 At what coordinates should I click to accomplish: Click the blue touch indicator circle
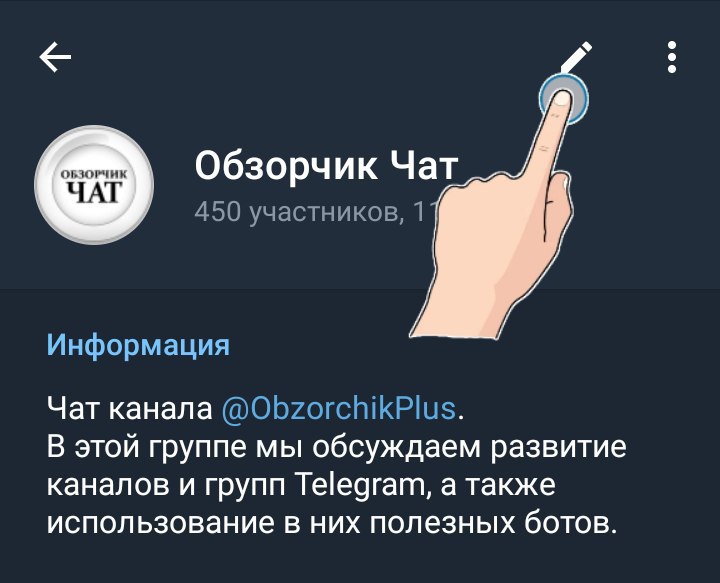(564, 99)
